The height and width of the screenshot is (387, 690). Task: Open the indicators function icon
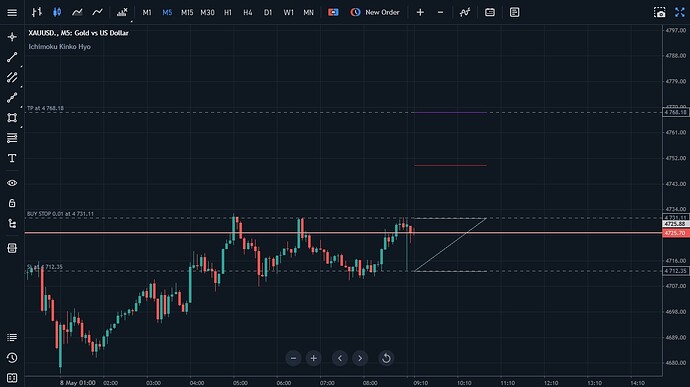click(x=465, y=12)
